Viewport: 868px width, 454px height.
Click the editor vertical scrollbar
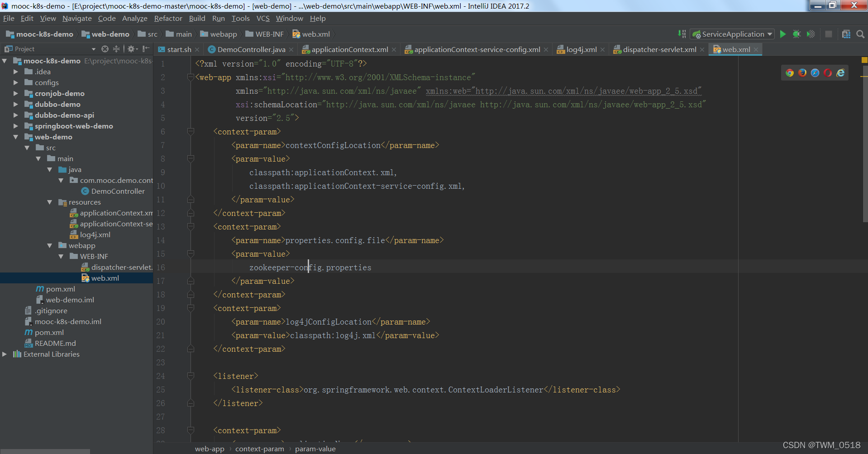pyautogui.click(x=865, y=145)
